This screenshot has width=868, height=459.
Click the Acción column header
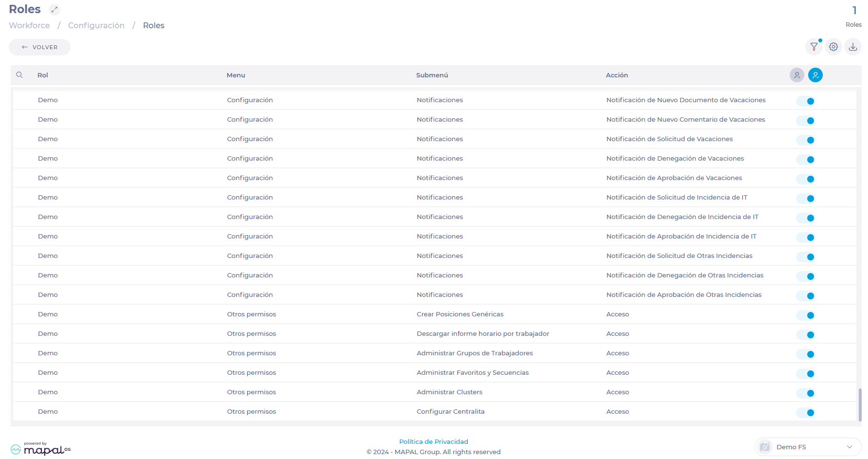tap(617, 75)
